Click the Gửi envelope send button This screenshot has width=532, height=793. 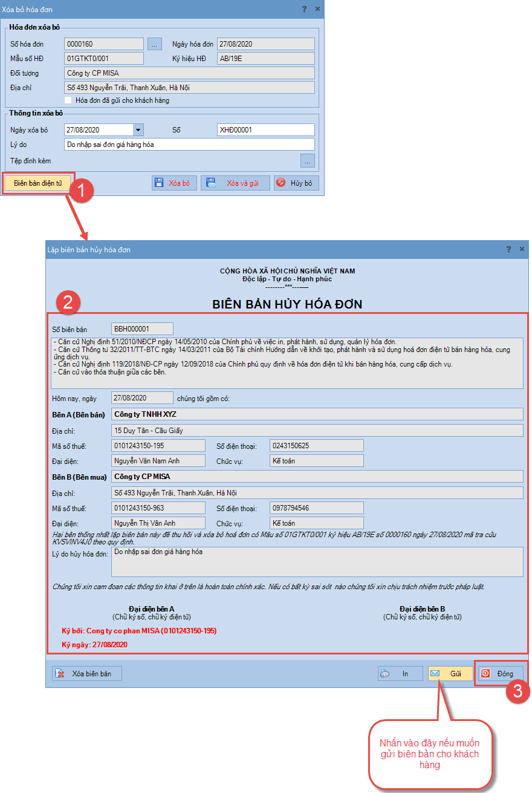(450, 673)
